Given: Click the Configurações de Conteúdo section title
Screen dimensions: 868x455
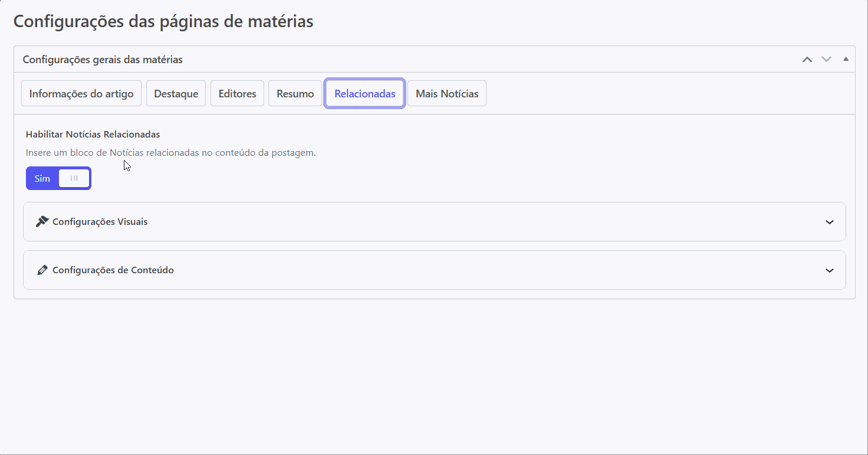Looking at the screenshot, I should coord(113,270).
